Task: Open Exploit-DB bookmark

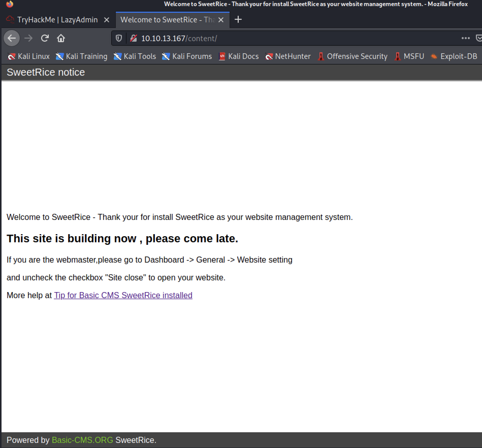Action: click(x=454, y=56)
